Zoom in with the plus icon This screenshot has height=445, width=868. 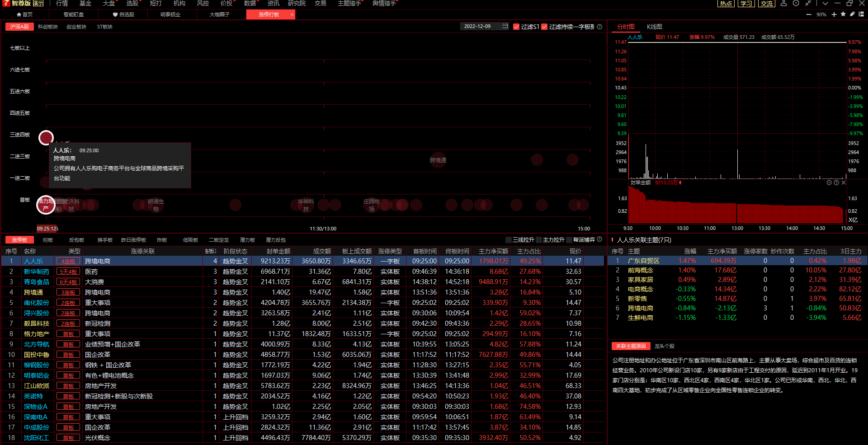click(x=834, y=14)
